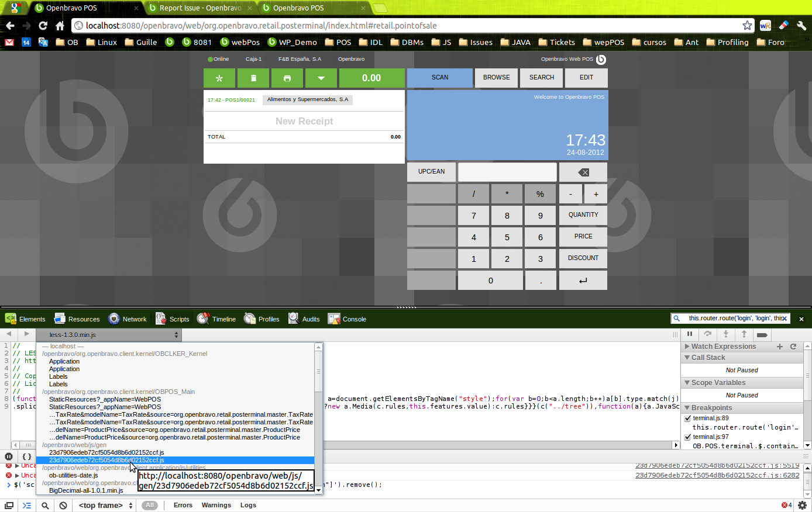Click the backspace key on keypad
This screenshot has height=512, width=812.
(583, 172)
